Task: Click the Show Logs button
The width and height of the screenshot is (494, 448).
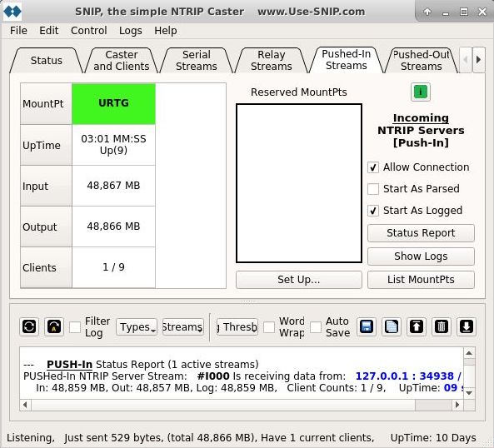Action: [x=421, y=256]
